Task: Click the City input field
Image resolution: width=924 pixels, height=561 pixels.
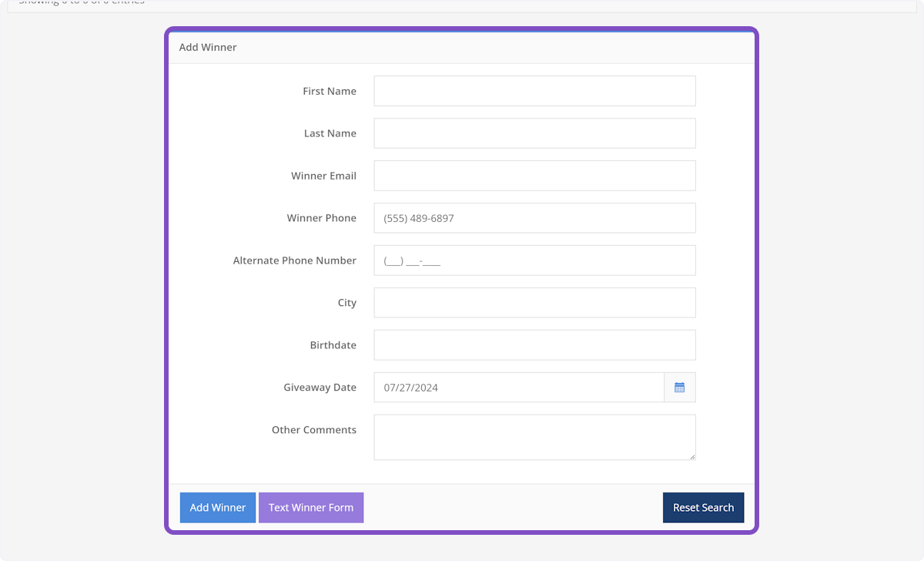Action: [534, 302]
